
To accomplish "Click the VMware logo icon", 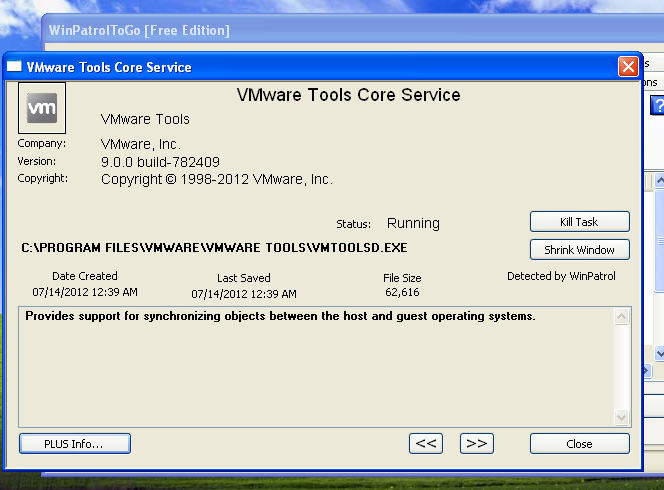I will click(42, 108).
